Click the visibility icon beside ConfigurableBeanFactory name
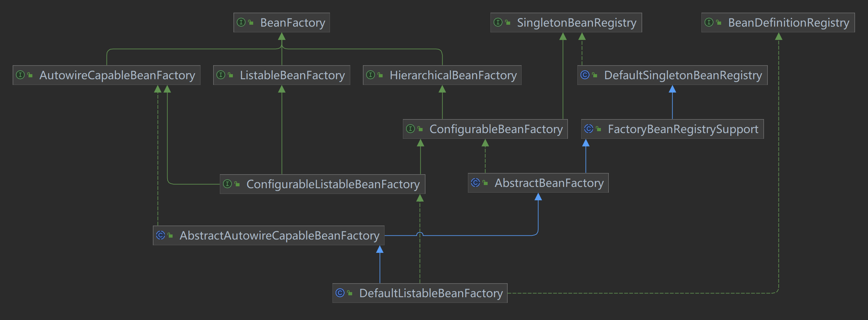 [420, 129]
